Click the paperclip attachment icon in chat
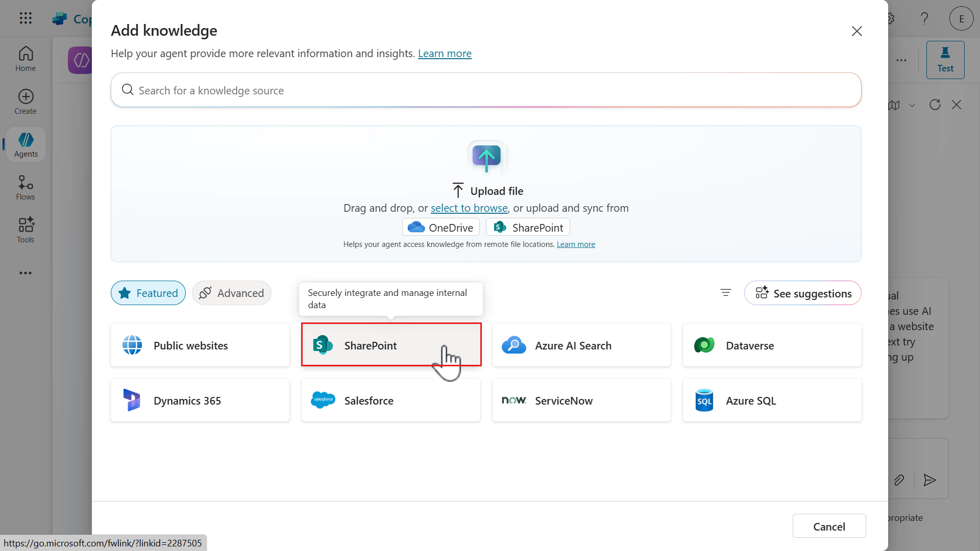Viewport: 980px width, 551px height. 899,480
